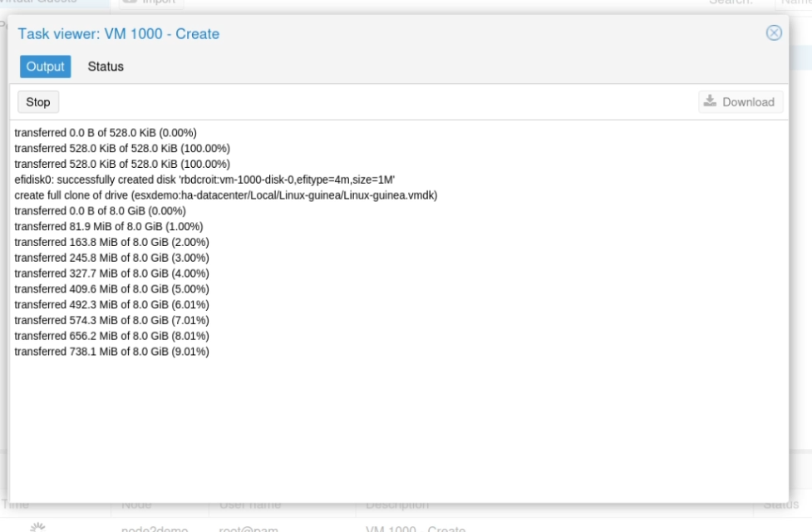Click the 81.9 MiB (1.00%) log line
812x532 pixels.
[x=109, y=226]
